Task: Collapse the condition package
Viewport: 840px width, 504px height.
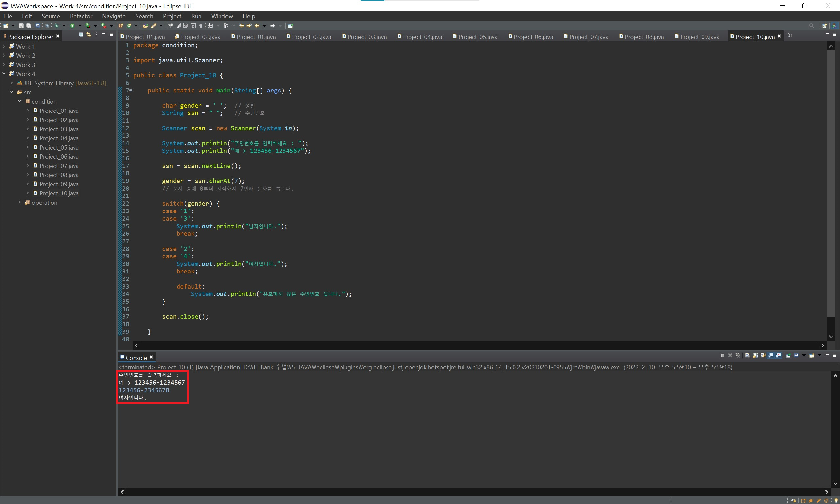Action: (19, 101)
